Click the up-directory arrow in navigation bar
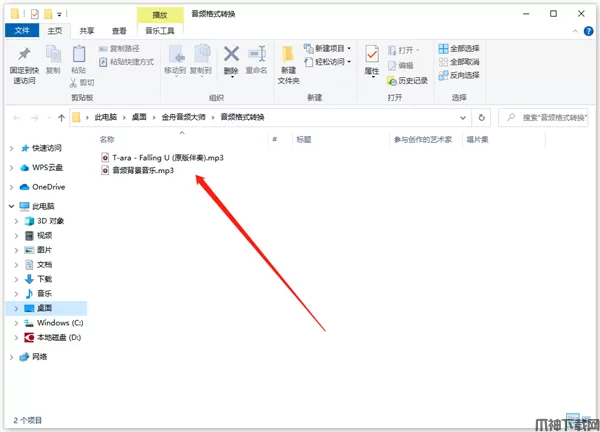The width and height of the screenshot is (600, 432). pos(59,117)
